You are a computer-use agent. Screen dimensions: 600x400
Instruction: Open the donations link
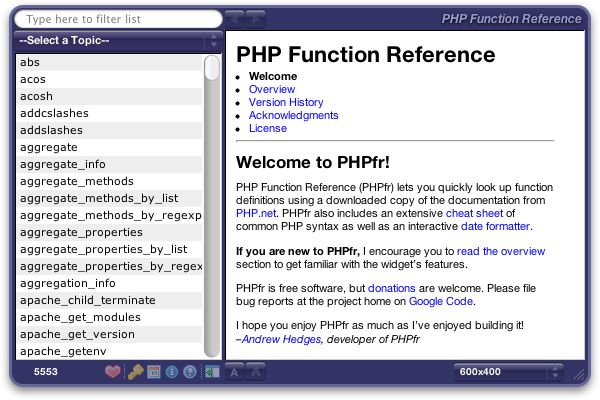pos(391,288)
